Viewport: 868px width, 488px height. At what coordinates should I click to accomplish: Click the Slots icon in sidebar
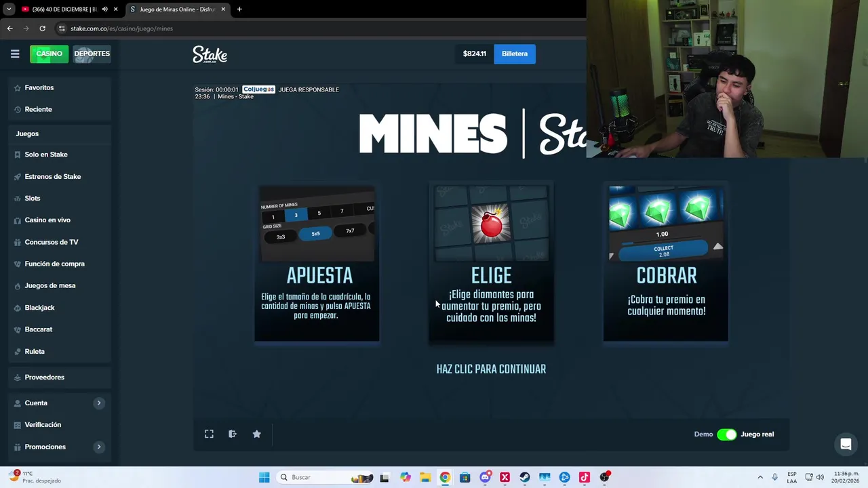click(18, 198)
